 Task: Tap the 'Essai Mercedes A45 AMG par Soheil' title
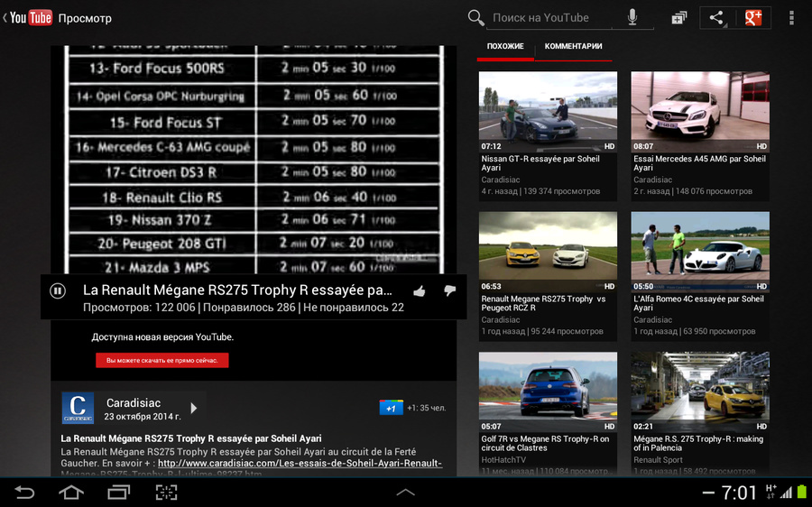[699, 163]
